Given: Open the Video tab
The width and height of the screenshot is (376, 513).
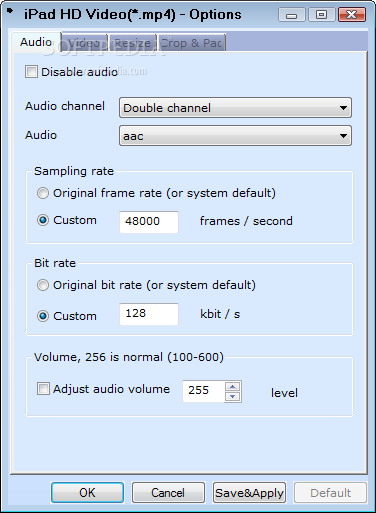Looking at the screenshot, I should tap(85, 43).
